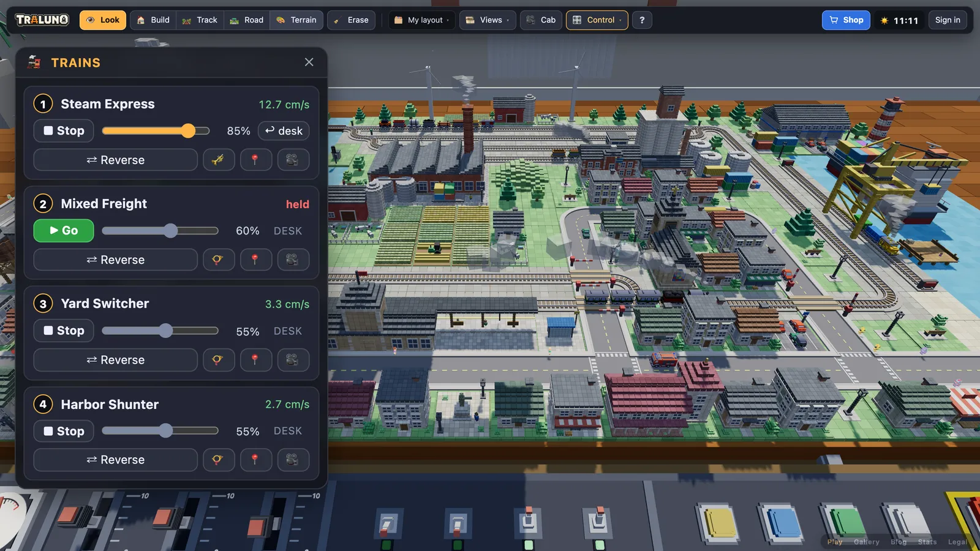Expand the Views dropdown
The image size is (980, 551).
(x=488, y=20)
